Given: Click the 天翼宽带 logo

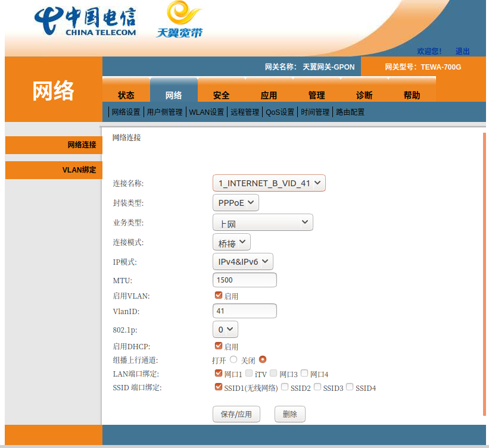Looking at the screenshot, I should pos(180,20).
